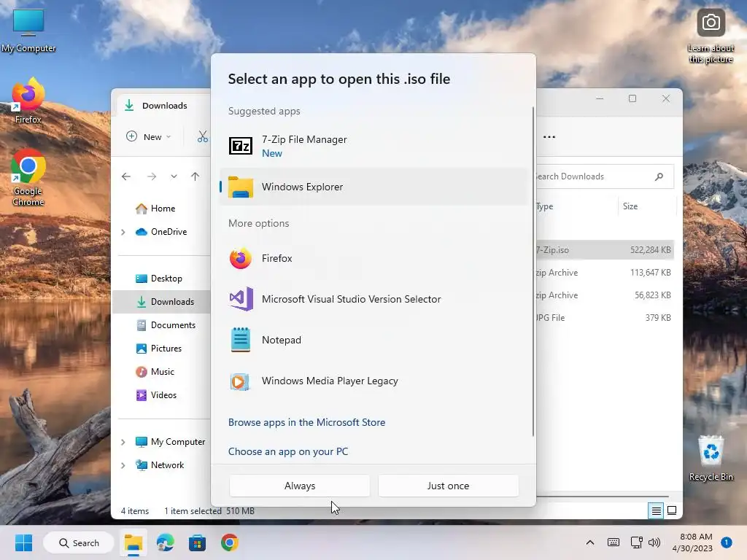Click Explorer's horizontal scrollbar
Viewport: 747px width, 560px height.
pyautogui.click(x=603, y=497)
